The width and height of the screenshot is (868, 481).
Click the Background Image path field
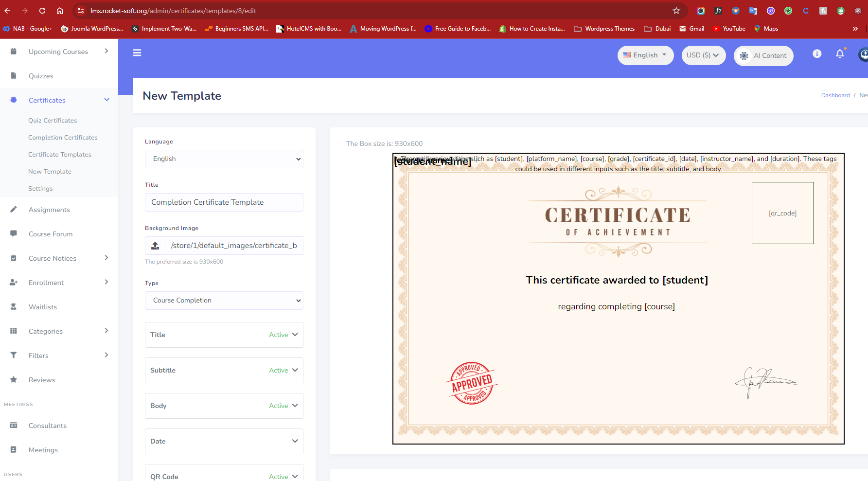[x=234, y=246]
